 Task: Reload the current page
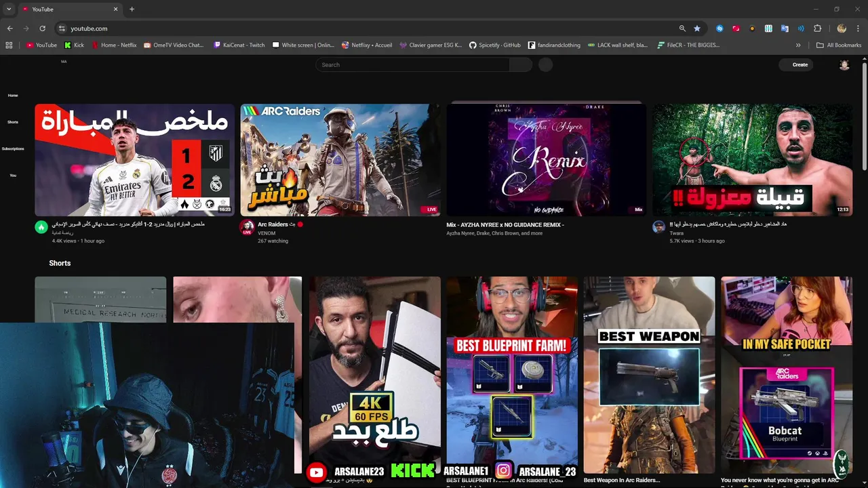point(42,28)
